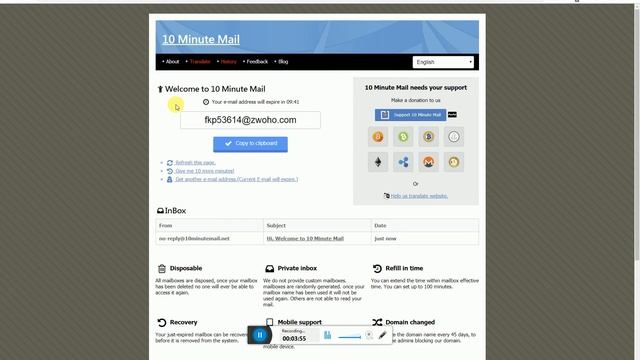Click the recorder pencil annotate icon

tap(382, 335)
